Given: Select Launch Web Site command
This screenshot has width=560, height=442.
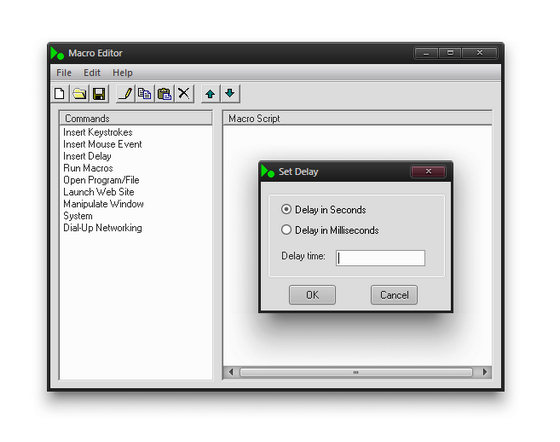Looking at the screenshot, I should point(99,192).
